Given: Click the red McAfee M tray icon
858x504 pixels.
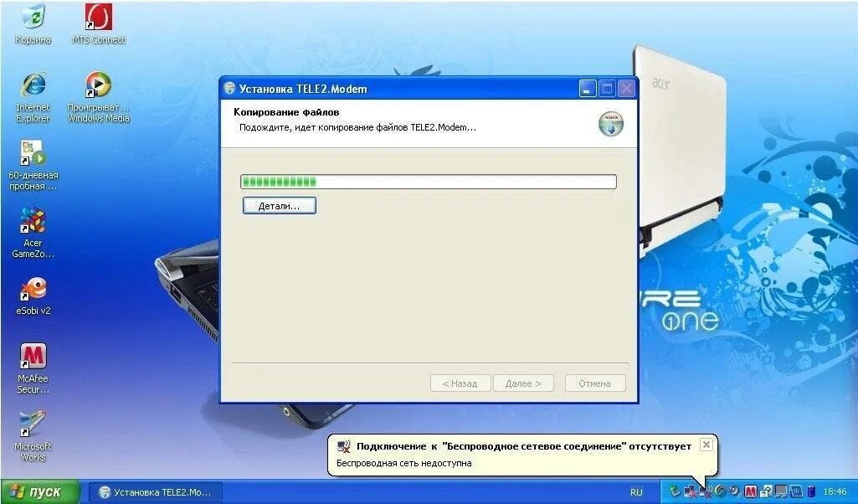Looking at the screenshot, I should pyautogui.click(x=750, y=491).
